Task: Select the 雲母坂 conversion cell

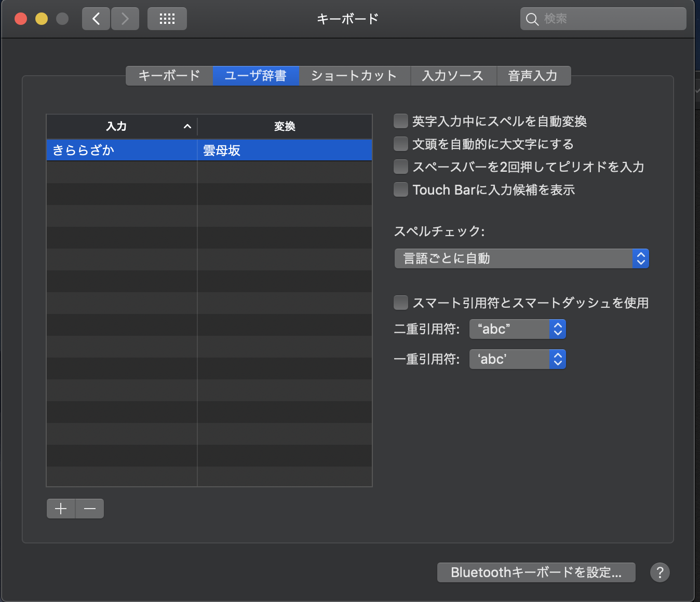Action: [285, 150]
